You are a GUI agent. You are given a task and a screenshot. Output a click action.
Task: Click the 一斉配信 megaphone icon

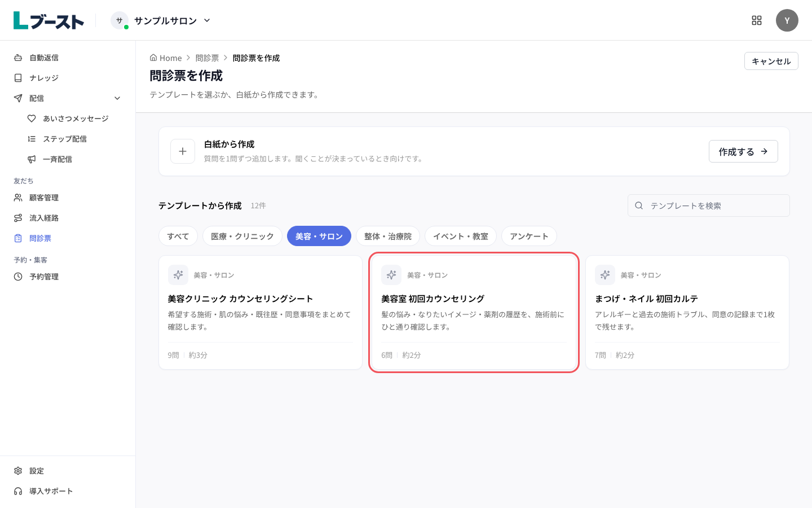tap(32, 159)
